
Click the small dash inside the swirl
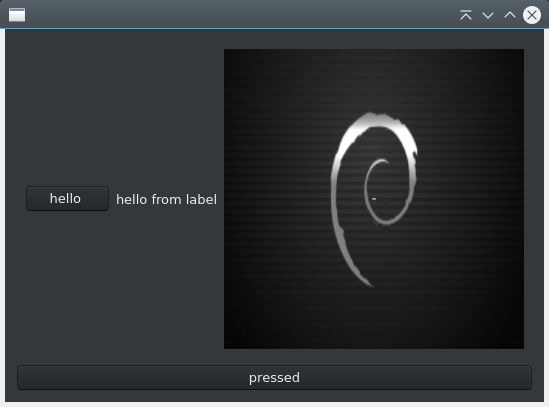point(374,199)
